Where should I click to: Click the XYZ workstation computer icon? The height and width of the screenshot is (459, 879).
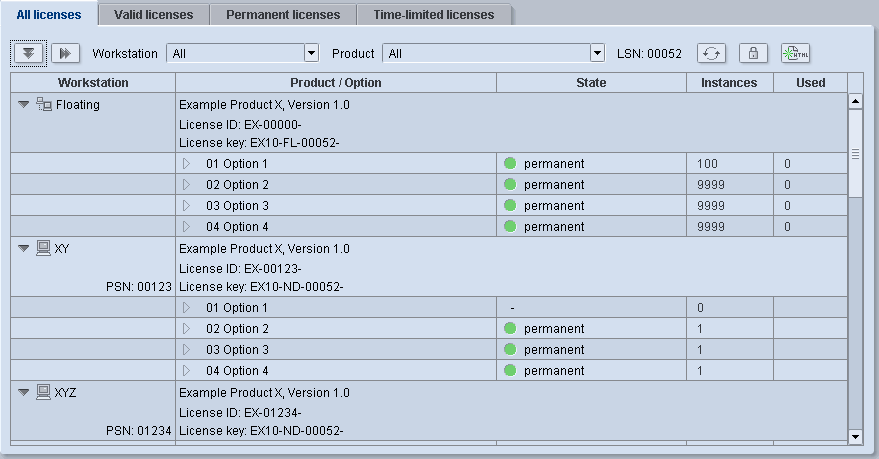pos(43,392)
